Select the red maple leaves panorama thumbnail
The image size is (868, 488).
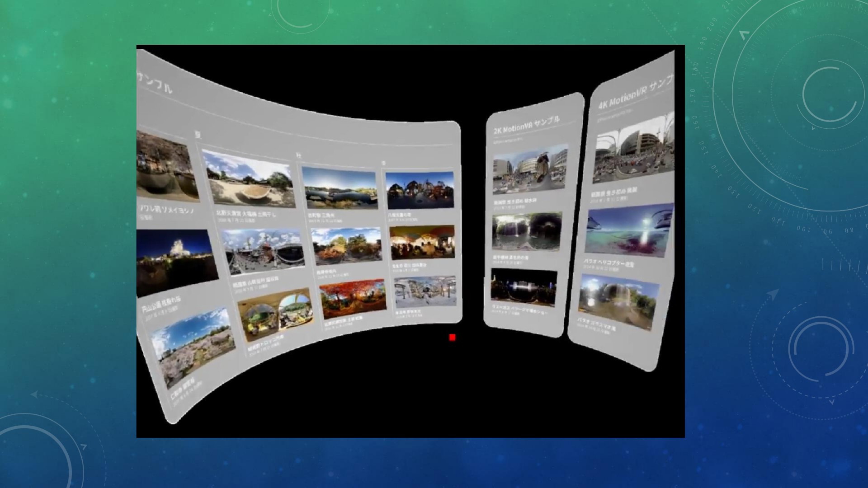pos(353,299)
